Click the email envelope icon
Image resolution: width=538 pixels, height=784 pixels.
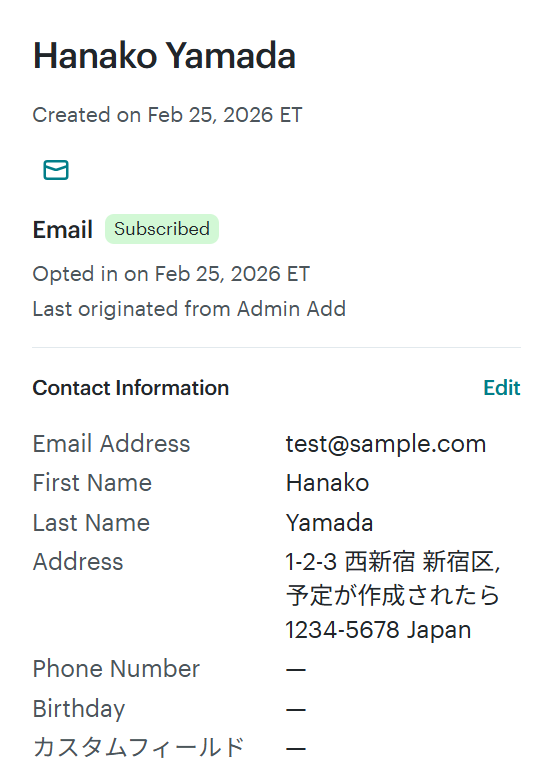(x=56, y=170)
